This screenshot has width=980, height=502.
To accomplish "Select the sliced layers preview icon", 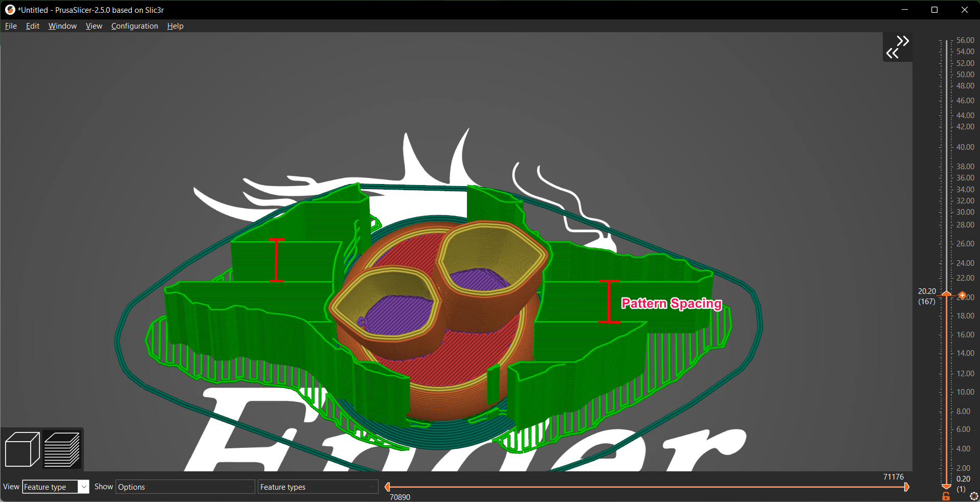I will (62, 449).
